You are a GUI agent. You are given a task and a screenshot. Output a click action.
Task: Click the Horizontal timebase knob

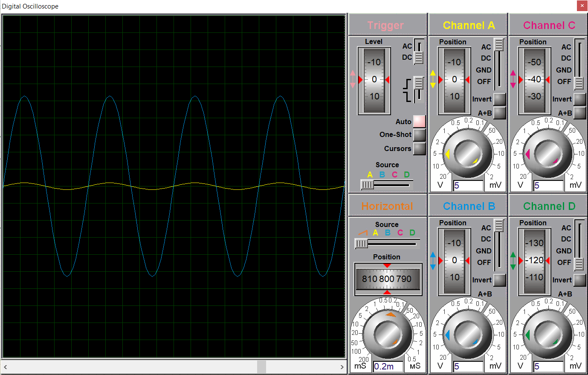click(387, 334)
